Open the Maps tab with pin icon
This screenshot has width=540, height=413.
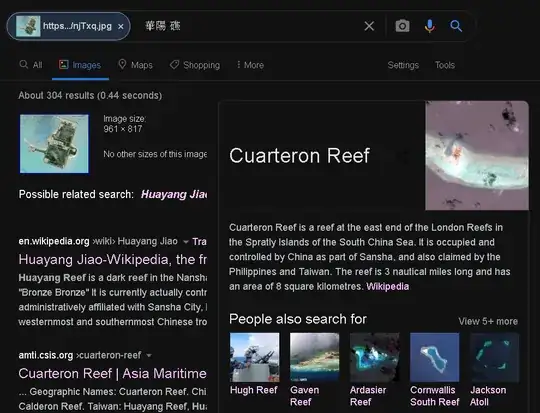tap(135, 65)
